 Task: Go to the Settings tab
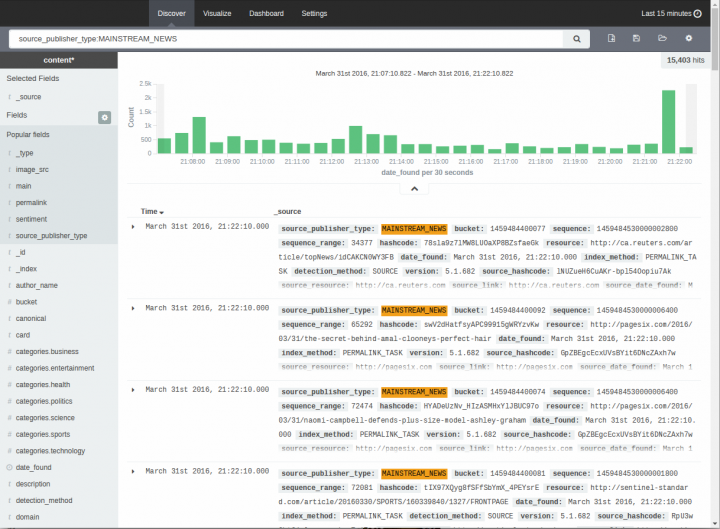coord(314,14)
